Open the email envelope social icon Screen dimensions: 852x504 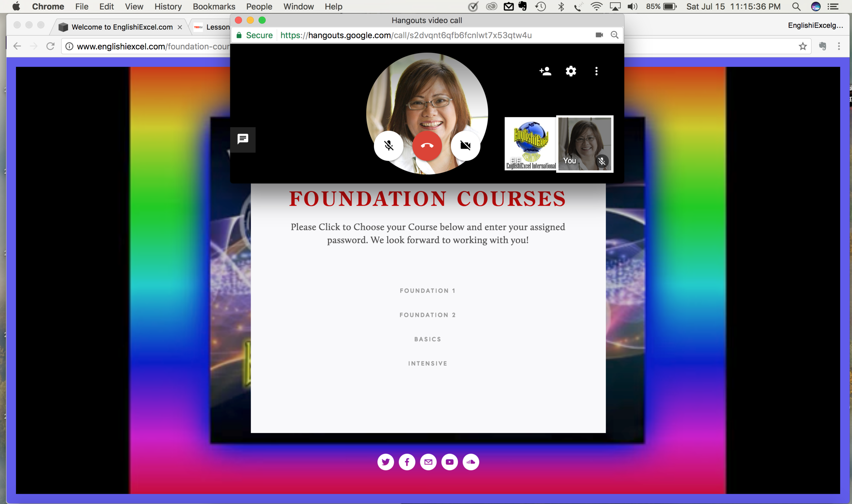(428, 462)
